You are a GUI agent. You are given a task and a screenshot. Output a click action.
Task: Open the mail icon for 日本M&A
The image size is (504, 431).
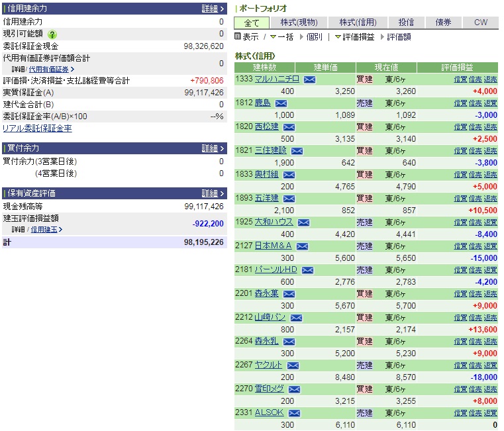[x=302, y=246]
